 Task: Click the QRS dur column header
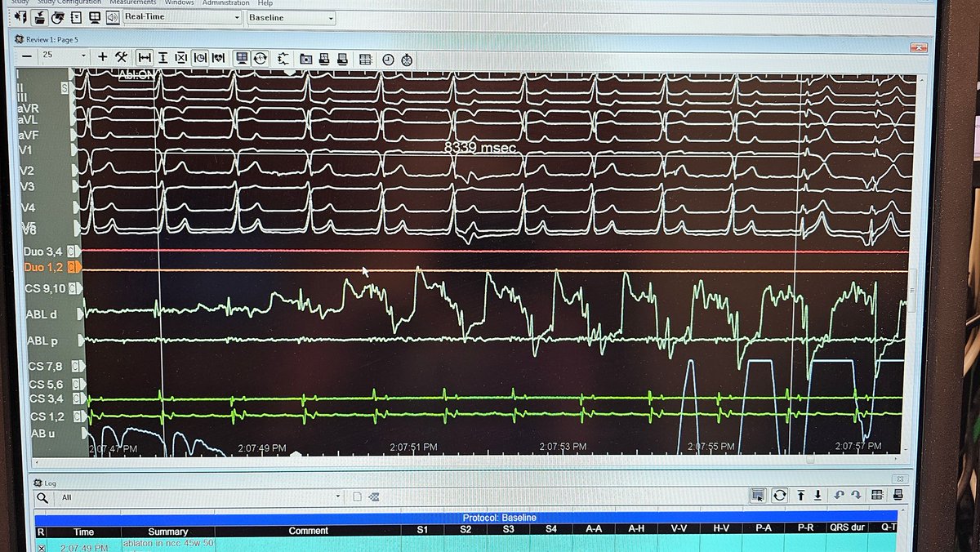tap(847, 528)
